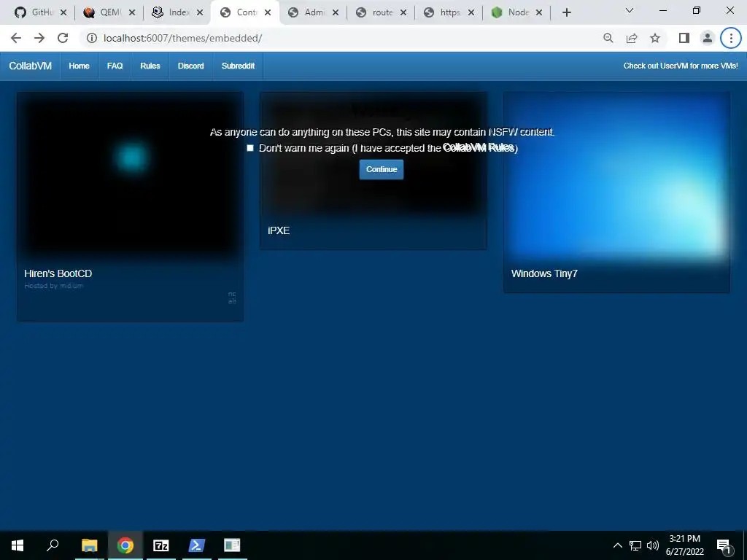Open File Explorer from the taskbar
The width and height of the screenshot is (747, 560).
90,545
